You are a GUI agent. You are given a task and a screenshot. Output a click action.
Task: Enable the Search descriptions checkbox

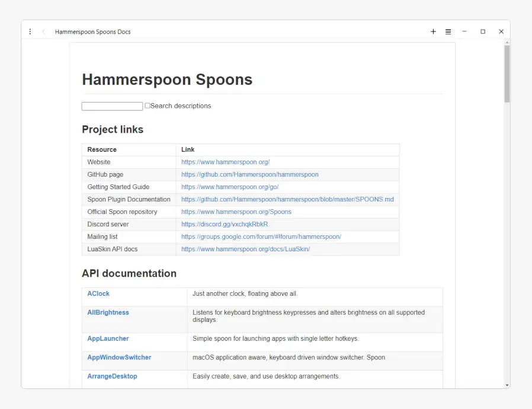click(x=148, y=106)
